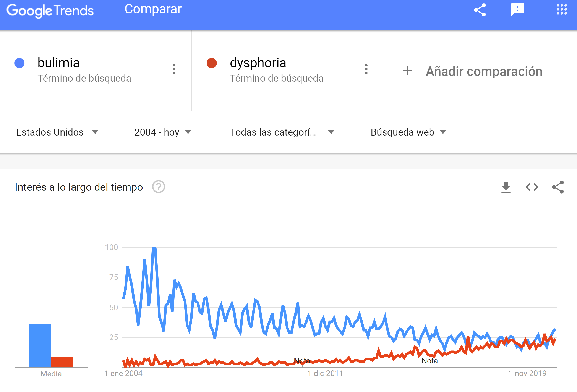Click Añadir comparación button

point(472,71)
